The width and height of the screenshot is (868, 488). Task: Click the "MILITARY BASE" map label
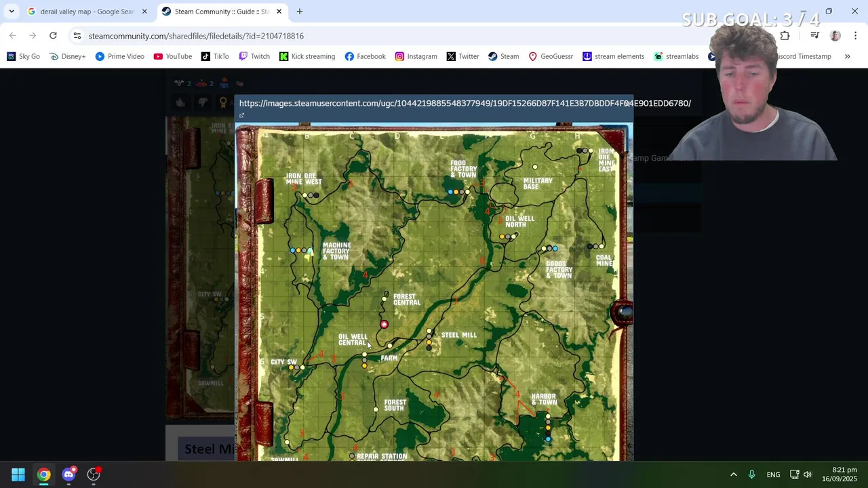pos(538,184)
